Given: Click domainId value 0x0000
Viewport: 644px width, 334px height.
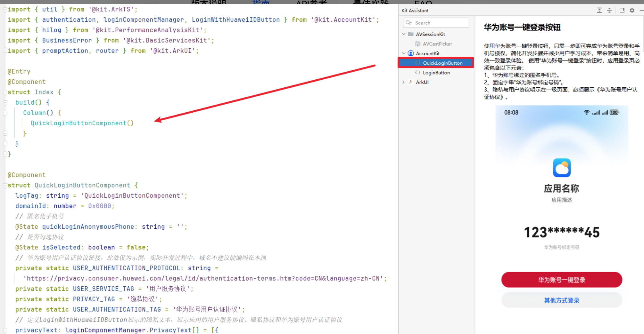Looking at the screenshot, I should coord(100,206).
